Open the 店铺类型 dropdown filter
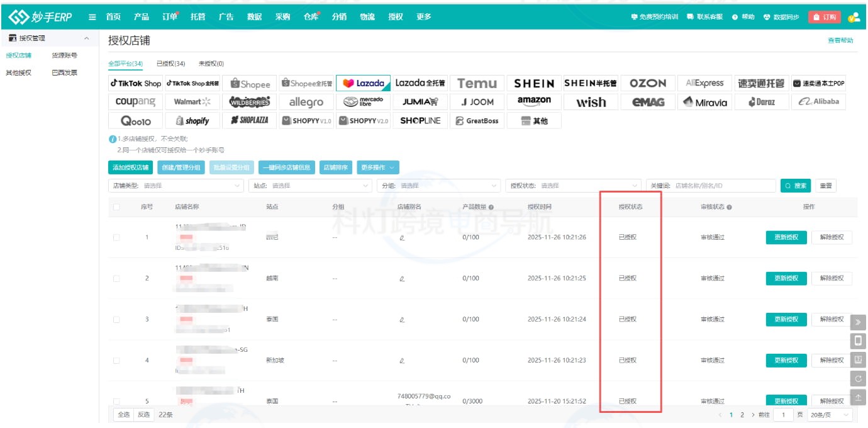Screen dimensions: 868x428 click(176, 186)
